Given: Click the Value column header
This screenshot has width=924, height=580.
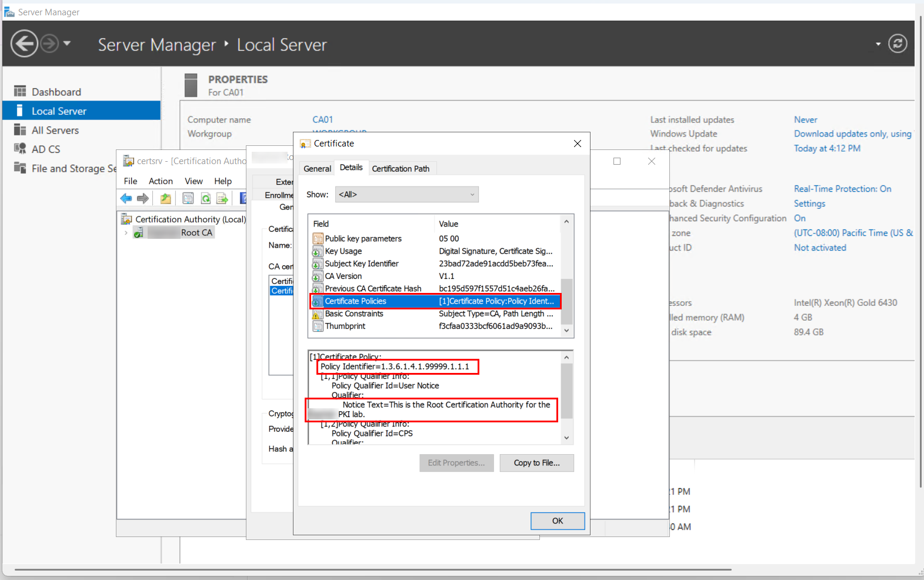Looking at the screenshot, I should (x=498, y=224).
